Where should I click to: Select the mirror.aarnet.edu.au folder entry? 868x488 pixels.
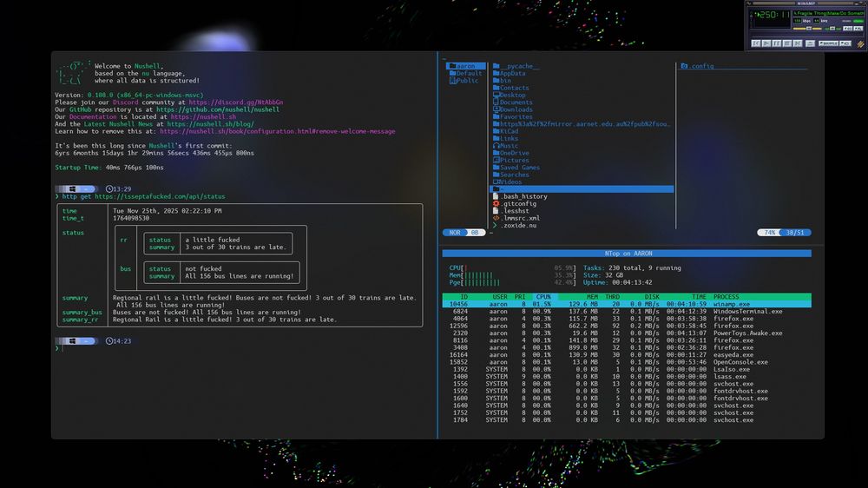tap(582, 124)
